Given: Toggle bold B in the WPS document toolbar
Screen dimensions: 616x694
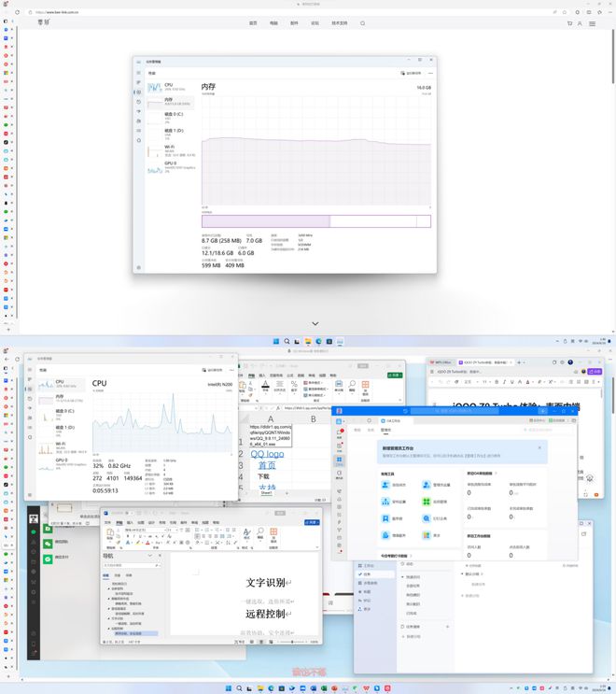Looking at the screenshot, I should pyautogui.click(x=497, y=382).
